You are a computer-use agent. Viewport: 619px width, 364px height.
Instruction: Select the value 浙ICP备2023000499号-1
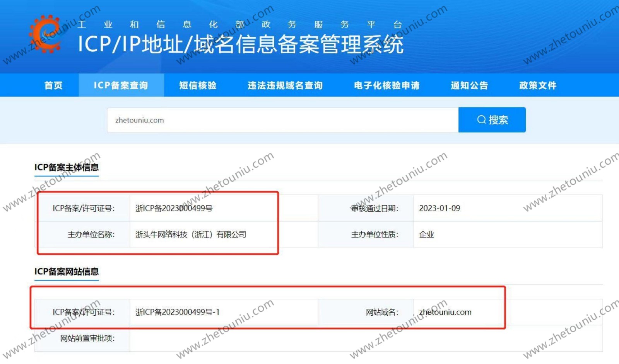[178, 312]
